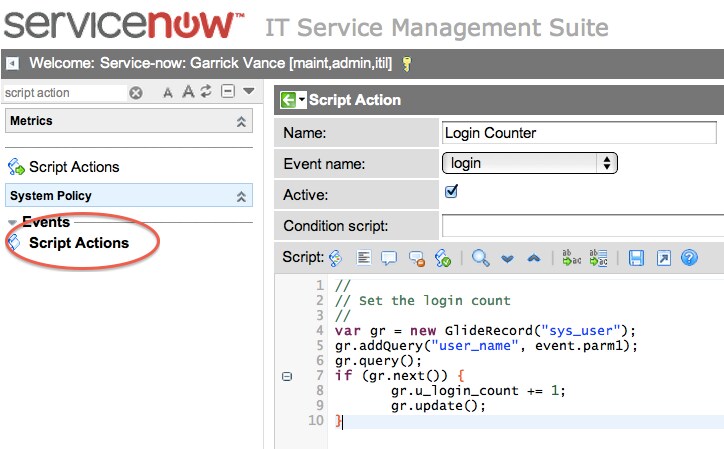Toggle syntax highlighting script icon
Viewport: 724px width, 449px height.
point(336,258)
